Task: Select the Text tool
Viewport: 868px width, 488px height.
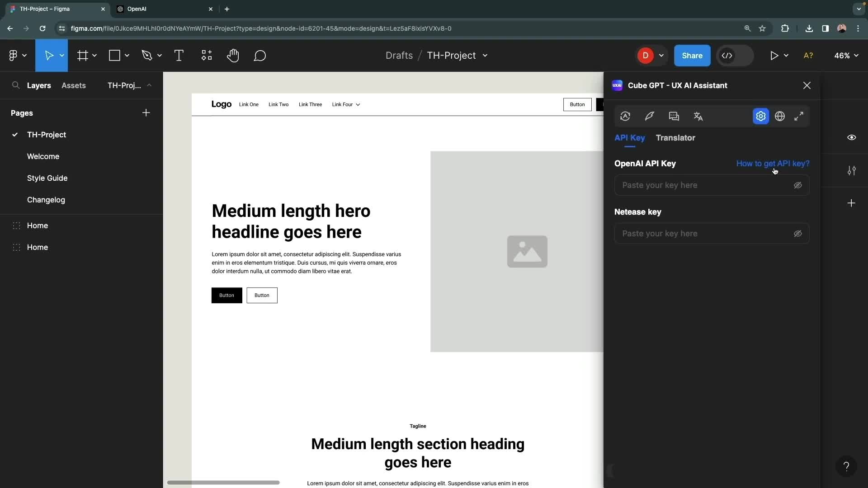Action: pyautogui.click(x=179, y=56)
